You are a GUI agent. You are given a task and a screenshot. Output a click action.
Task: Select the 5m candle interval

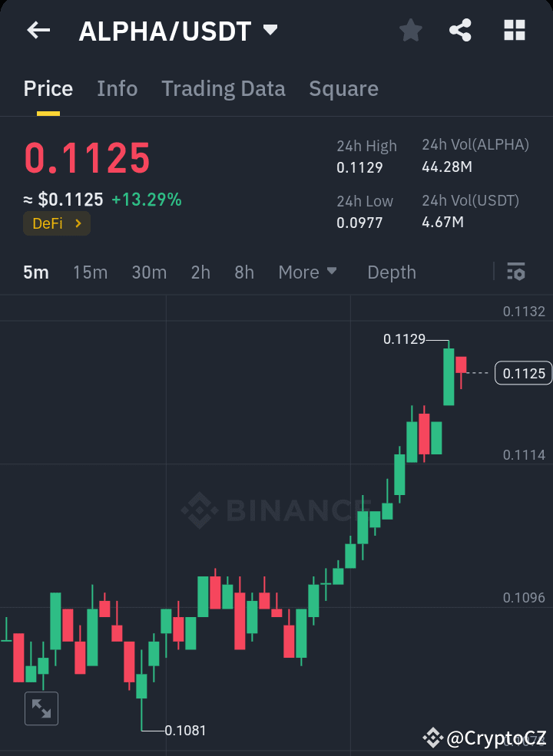point(35,272)
